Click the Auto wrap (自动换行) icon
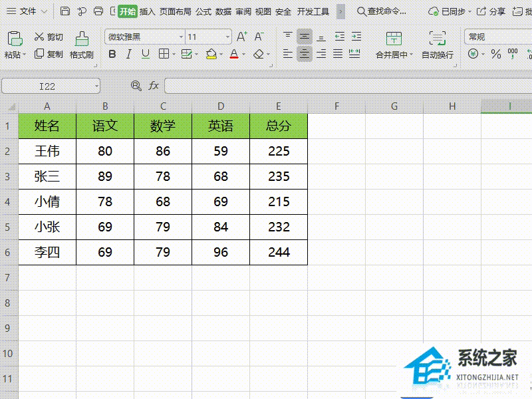Viewport: 532px width, 399px height. (x=437, y=39)
